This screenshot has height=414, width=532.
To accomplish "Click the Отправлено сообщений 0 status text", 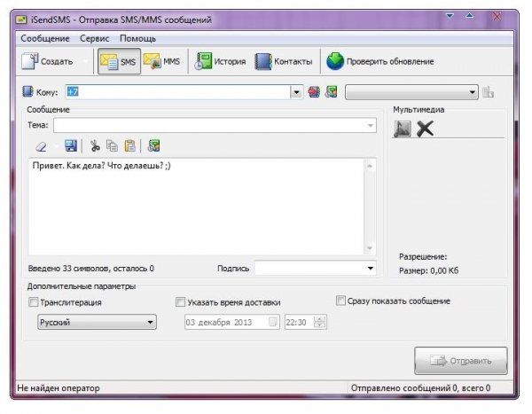I will coord(420,388).
